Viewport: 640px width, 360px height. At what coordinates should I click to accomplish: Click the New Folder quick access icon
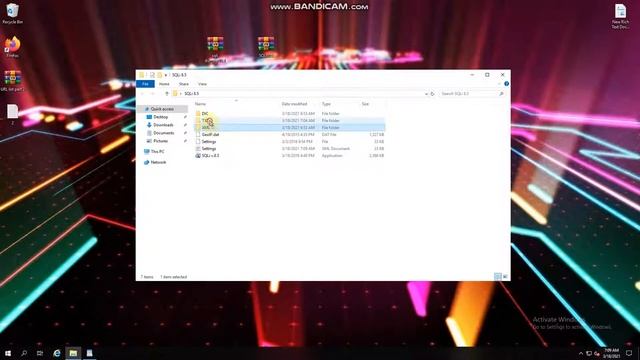160,75
